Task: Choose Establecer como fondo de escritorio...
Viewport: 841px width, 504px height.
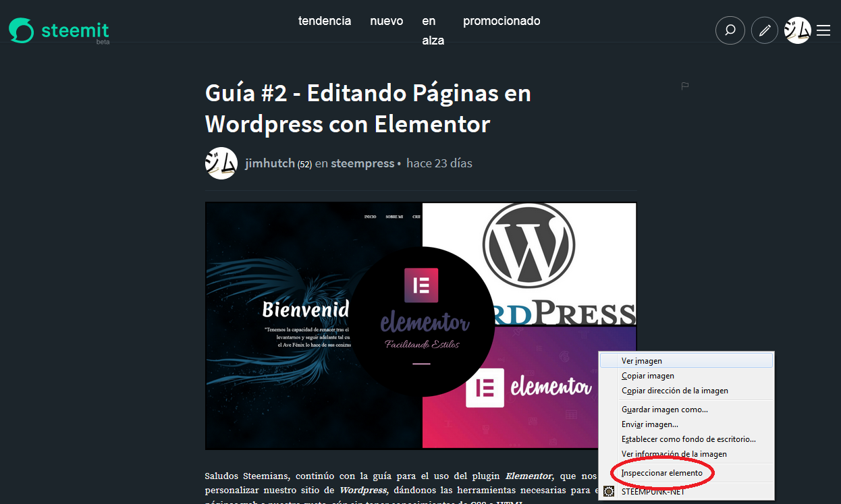Action: pos(686,439)
